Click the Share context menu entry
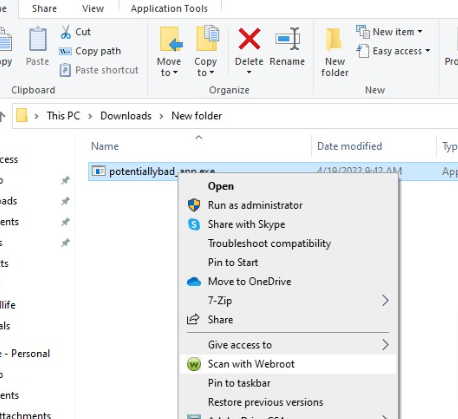This screenshot has width=458, height=419. [288, 320]
